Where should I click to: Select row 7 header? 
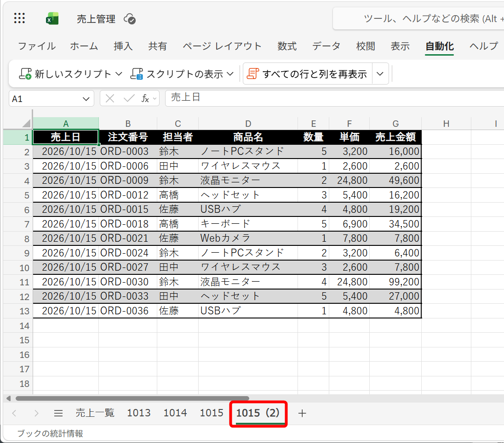(x=18, y=224)
